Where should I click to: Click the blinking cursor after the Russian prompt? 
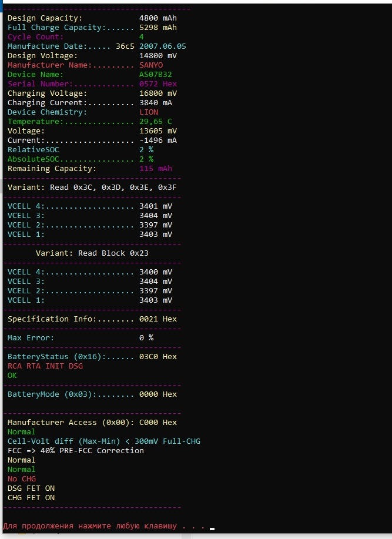212,528
